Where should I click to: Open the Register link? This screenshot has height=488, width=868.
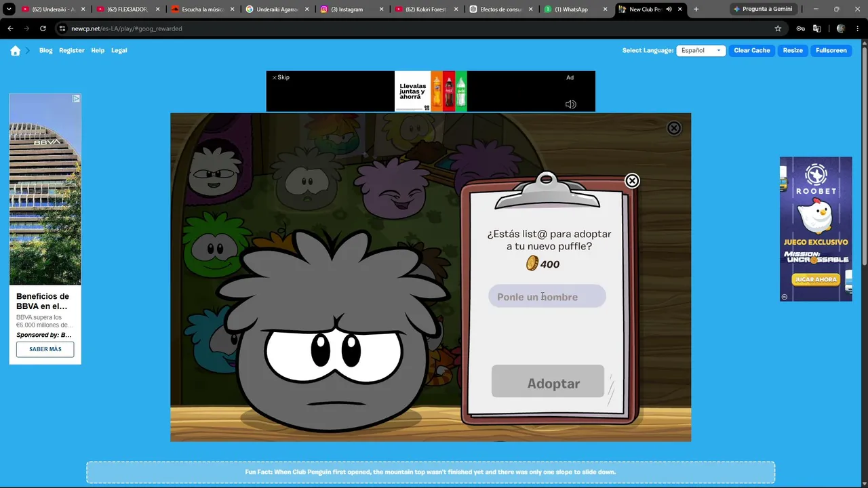72,50
